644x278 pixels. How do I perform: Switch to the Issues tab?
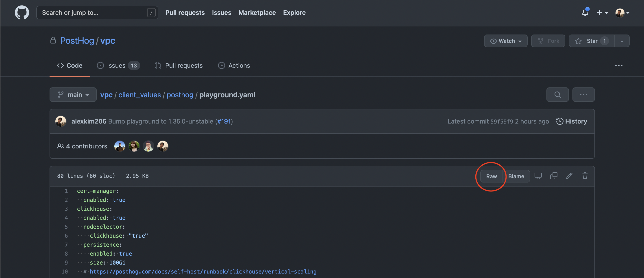[116, 65]
